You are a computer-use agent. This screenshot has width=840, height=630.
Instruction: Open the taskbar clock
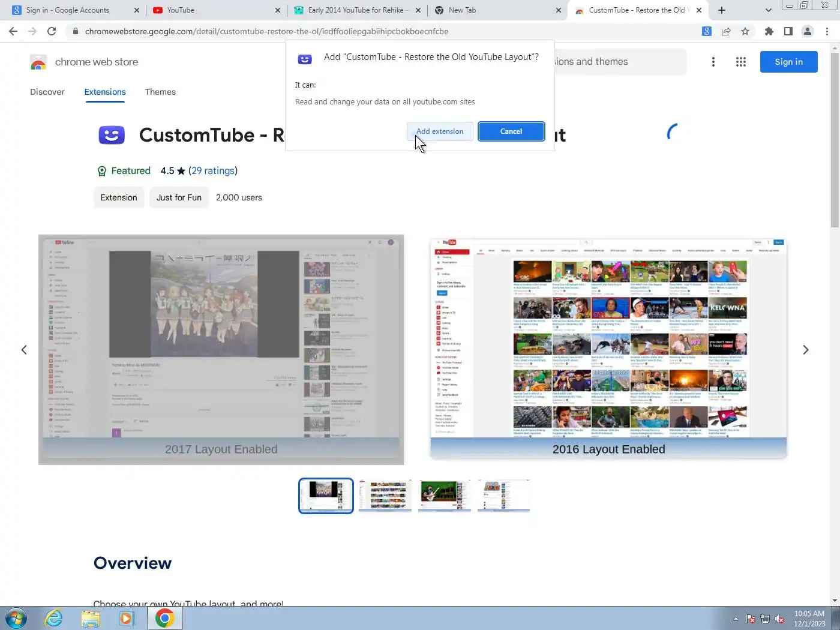[809, 619]
